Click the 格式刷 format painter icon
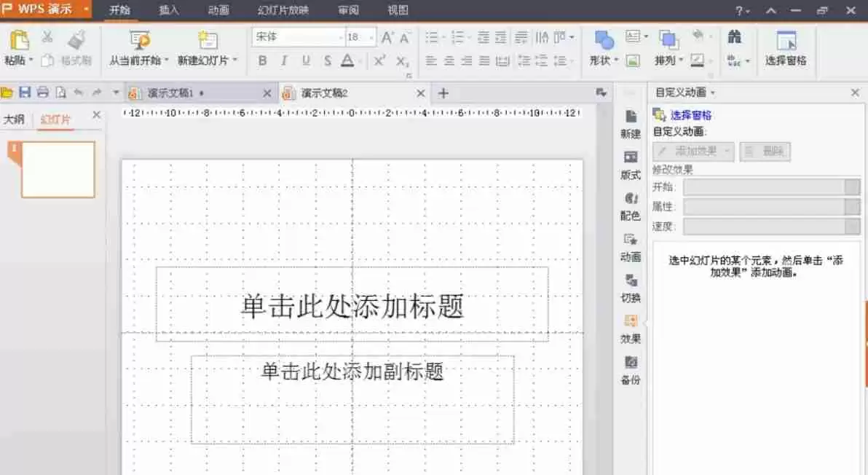 click(77, 50)
